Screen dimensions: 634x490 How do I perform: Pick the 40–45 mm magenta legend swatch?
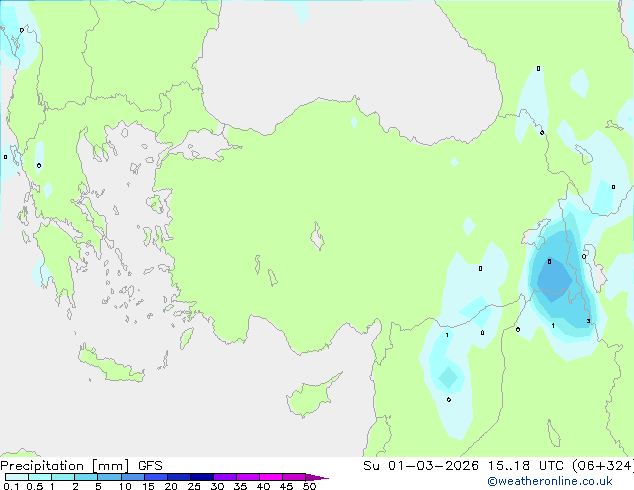click(x=271, y=477)
